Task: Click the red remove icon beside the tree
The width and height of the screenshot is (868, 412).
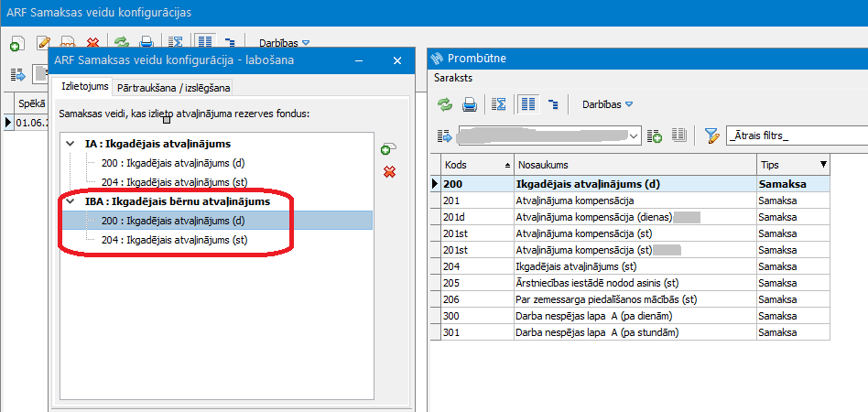Action: [x=389, y=173]
